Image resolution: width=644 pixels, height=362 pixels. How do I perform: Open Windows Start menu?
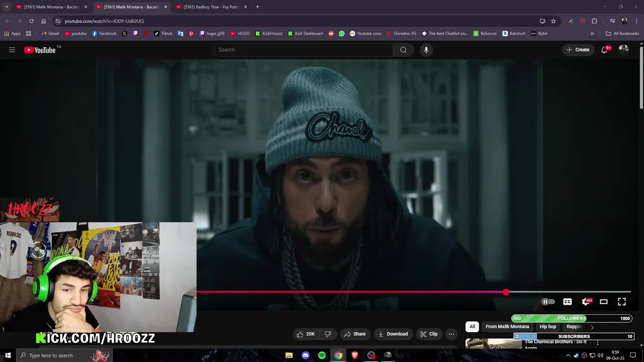coord(8,355)
